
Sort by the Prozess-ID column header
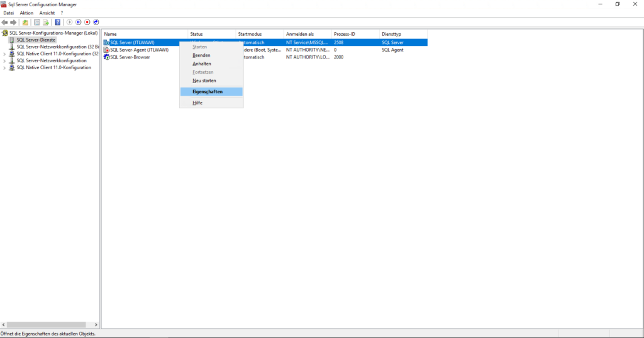356,34
